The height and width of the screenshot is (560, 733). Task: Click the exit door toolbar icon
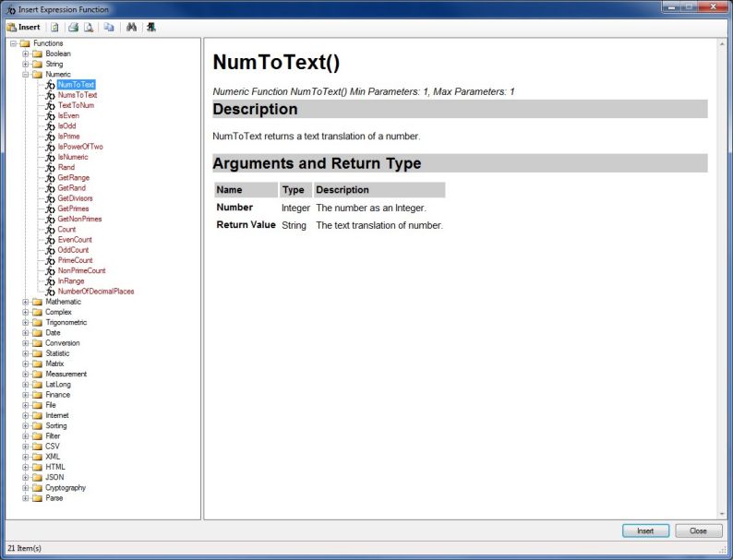pos(150,27)
